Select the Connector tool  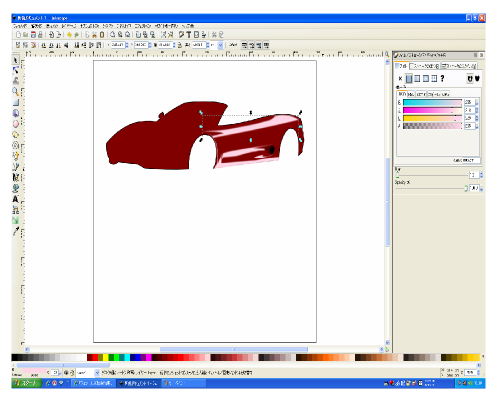[15, 210]
